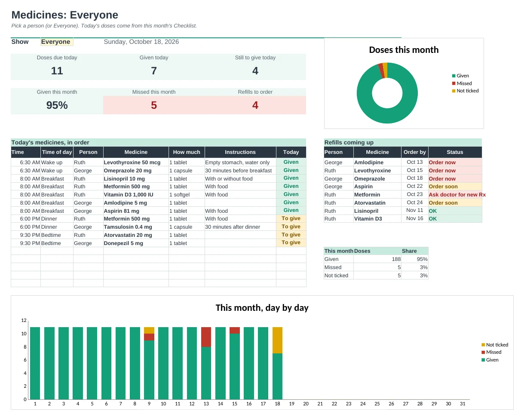Click 'Order now' status for Levothyroxine refill
Screen dimensions: 524x420
pyautogui.click(x=455, y=171)
